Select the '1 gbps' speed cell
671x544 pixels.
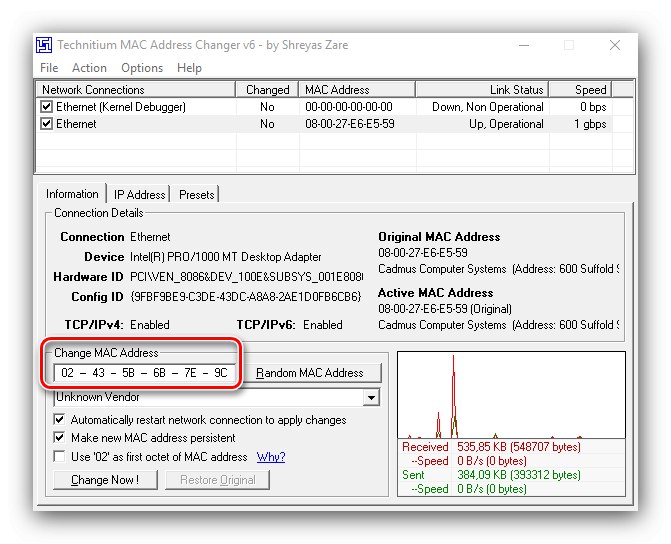coord(590,124)
